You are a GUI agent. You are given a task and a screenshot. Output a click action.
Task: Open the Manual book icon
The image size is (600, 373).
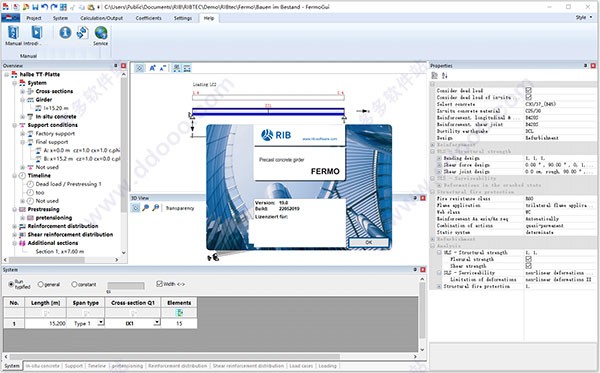(13, 33)
